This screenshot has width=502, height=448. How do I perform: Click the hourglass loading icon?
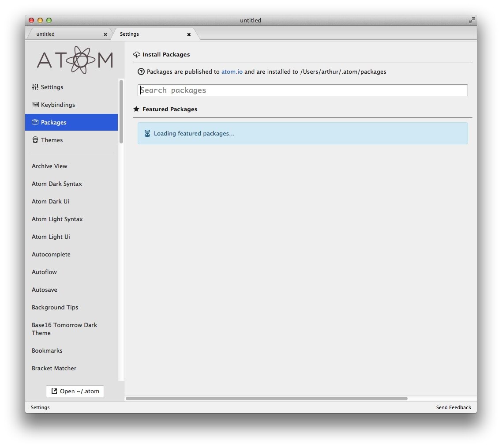[147, 133]
